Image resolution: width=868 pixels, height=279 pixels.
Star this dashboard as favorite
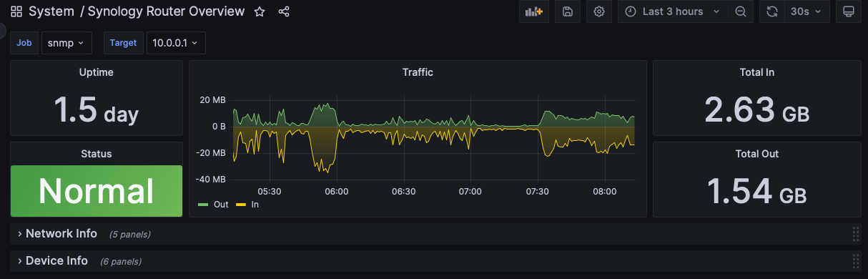pos(260,11)
